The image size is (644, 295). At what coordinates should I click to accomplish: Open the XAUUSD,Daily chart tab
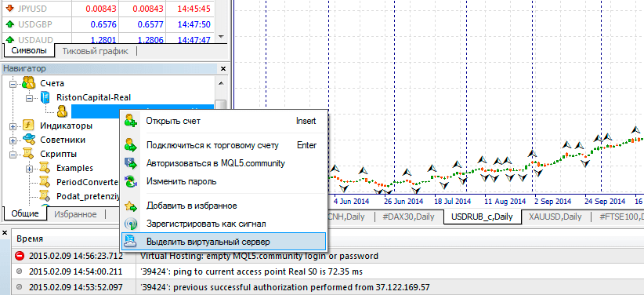point(555,217)
